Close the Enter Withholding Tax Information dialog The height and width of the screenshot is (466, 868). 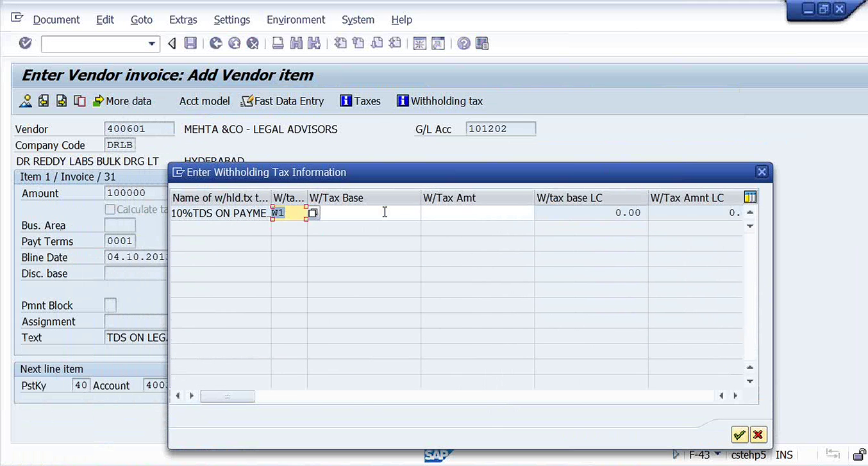(x=762, y=172)
